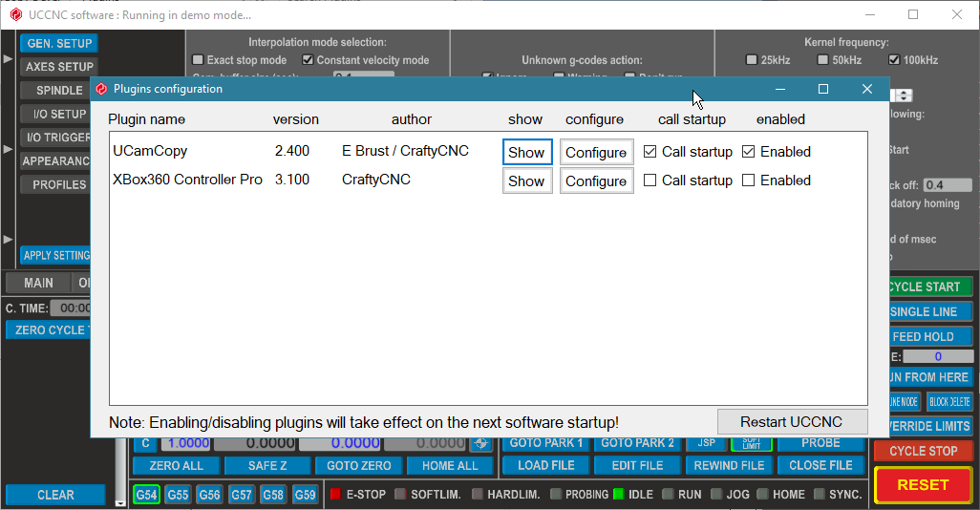Click the spinner control behind the dialog corner
The width and height of the screenshot is (980, 510).
pyautogui.click(x=905, y=95)
